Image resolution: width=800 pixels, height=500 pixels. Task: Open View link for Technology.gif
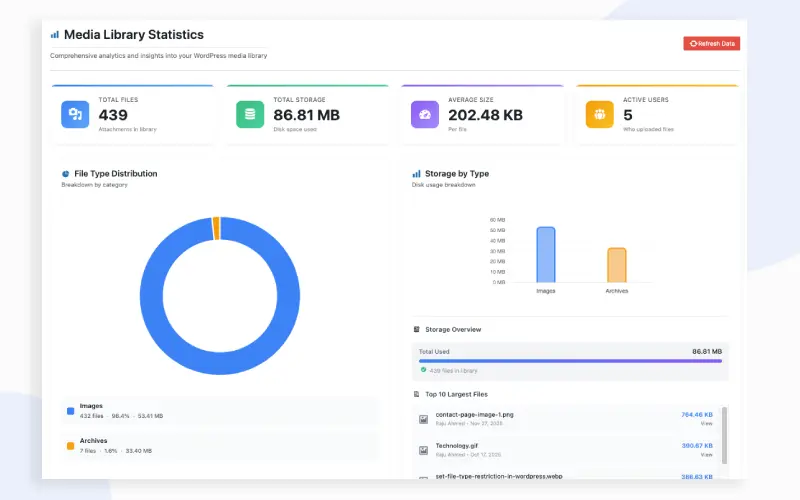click(706, 454)
